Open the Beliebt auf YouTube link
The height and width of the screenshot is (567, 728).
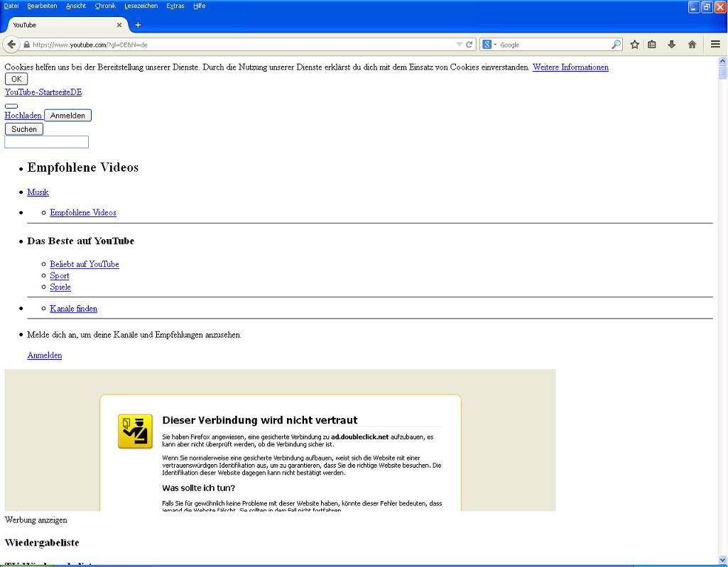[85, 264]
